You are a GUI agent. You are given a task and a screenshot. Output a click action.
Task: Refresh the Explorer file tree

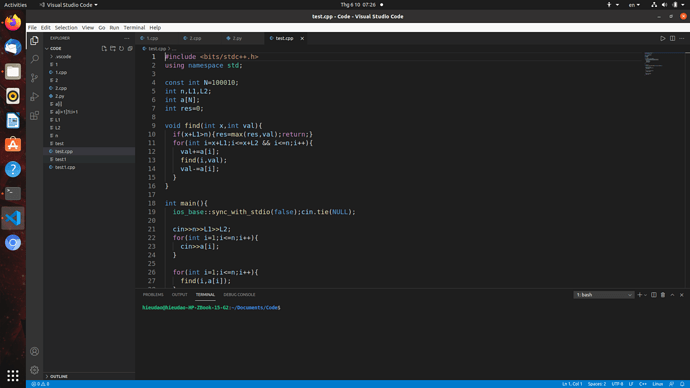121,48
